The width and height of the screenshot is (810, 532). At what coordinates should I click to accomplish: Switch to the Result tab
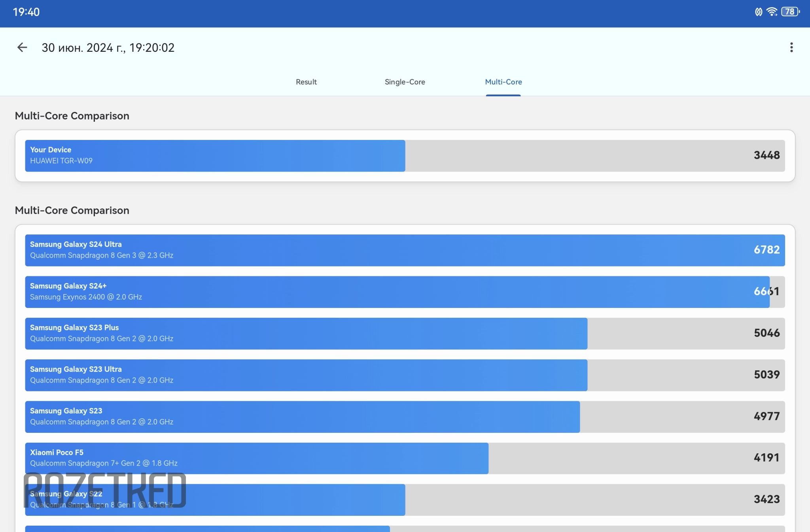[x=306, y=82]
